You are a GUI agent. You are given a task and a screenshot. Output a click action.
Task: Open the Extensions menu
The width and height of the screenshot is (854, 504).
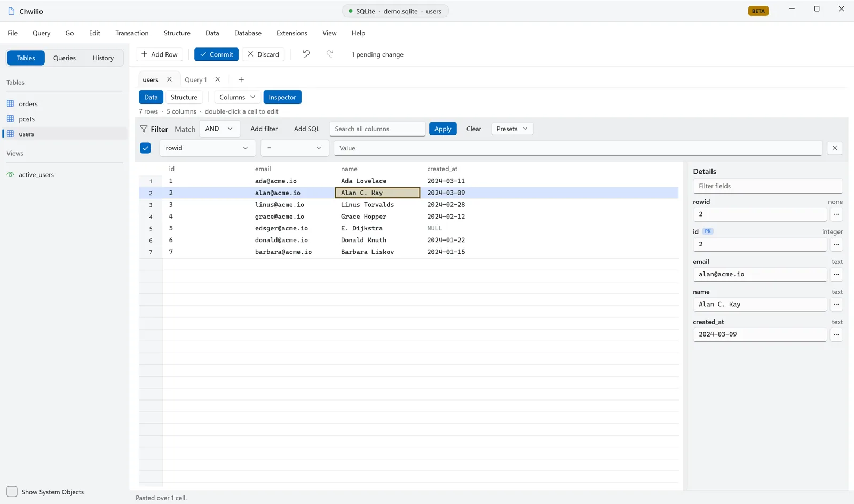tap(292, 33)
